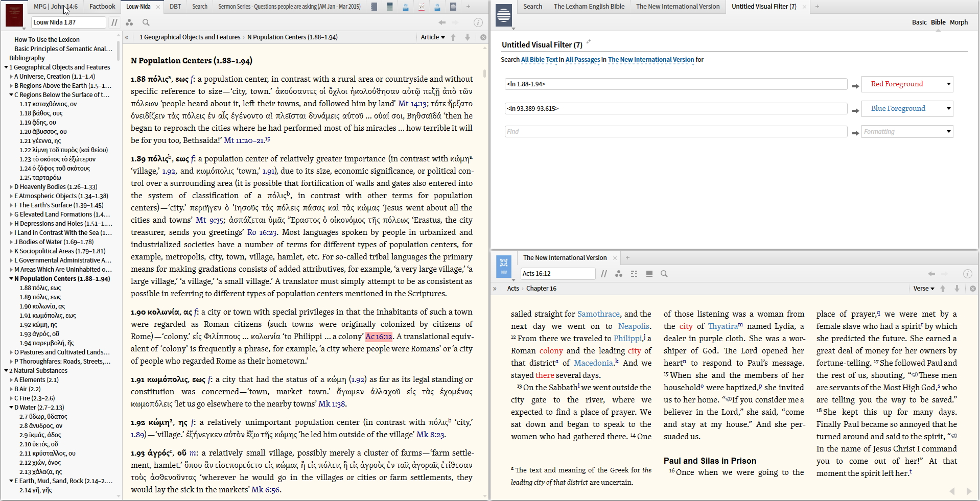
Task: Go to previous page in NIV panel
Action: tap(952, 491)
